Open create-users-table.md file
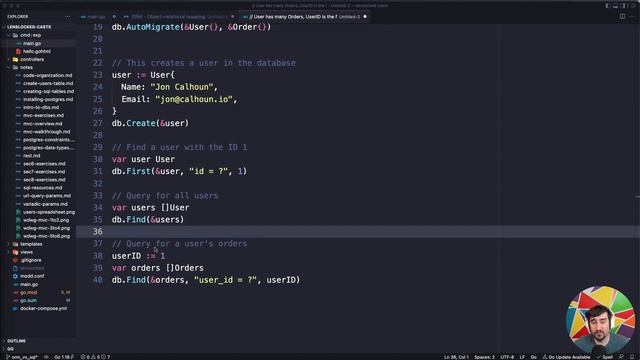The width and height of the screenshot is (640, 360). coord(48,83)
